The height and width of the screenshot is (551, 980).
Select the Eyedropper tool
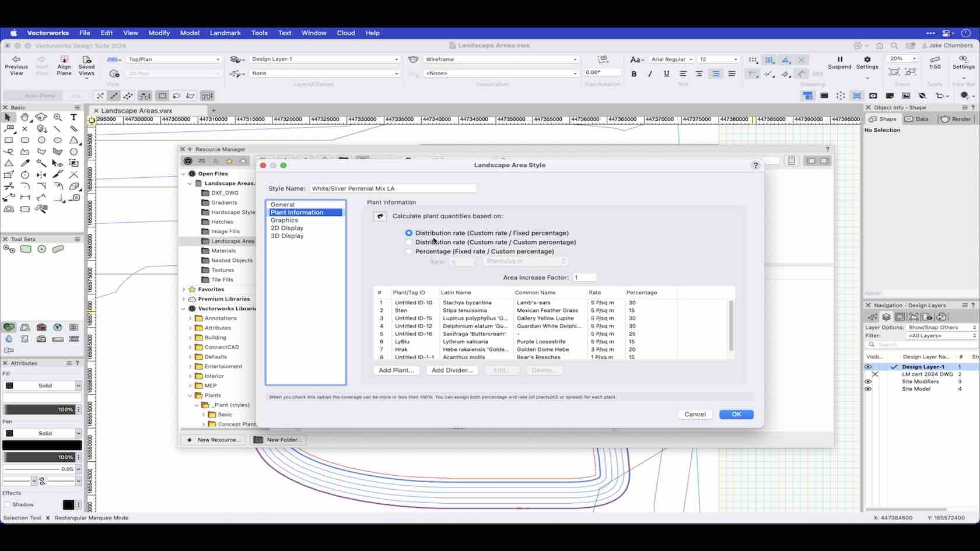point(24,163)
